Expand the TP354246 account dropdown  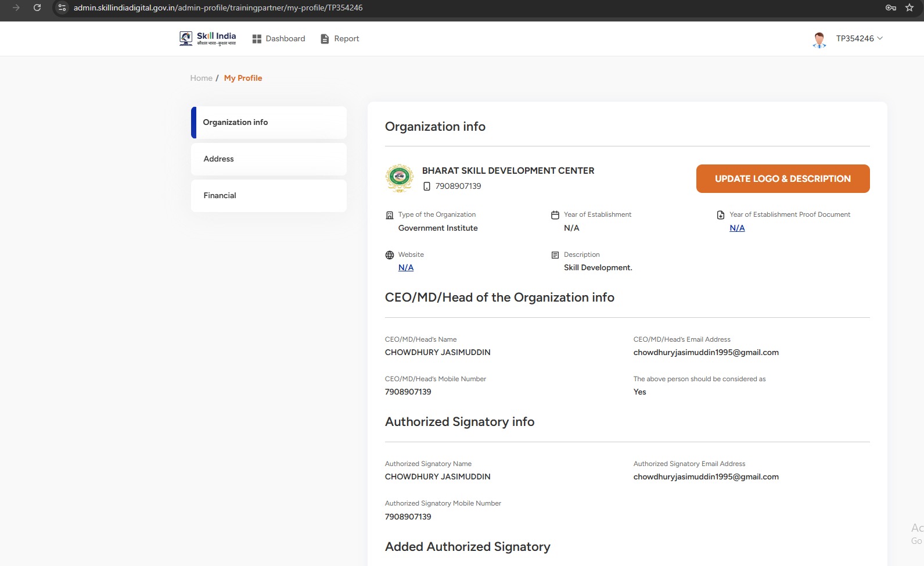click(860, 38)
